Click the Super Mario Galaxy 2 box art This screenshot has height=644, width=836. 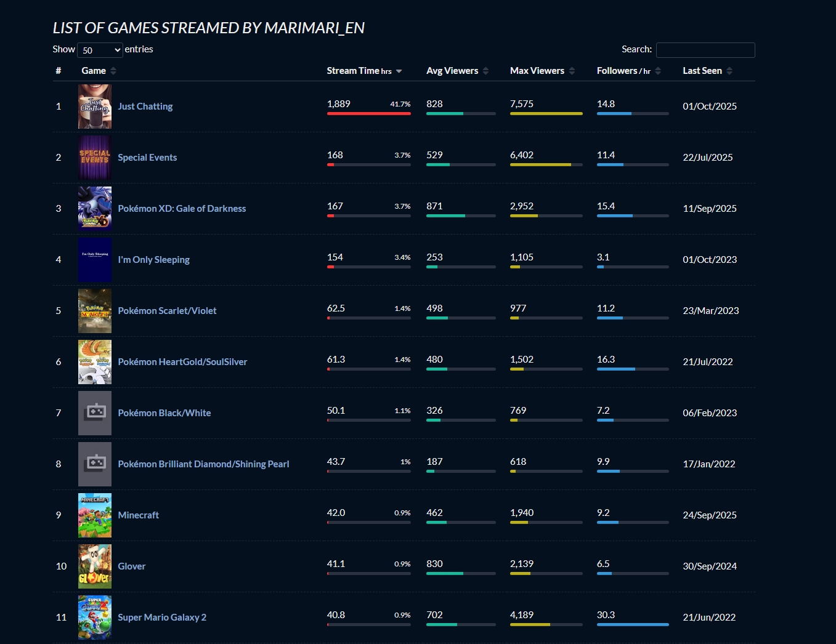pos(95,618)
